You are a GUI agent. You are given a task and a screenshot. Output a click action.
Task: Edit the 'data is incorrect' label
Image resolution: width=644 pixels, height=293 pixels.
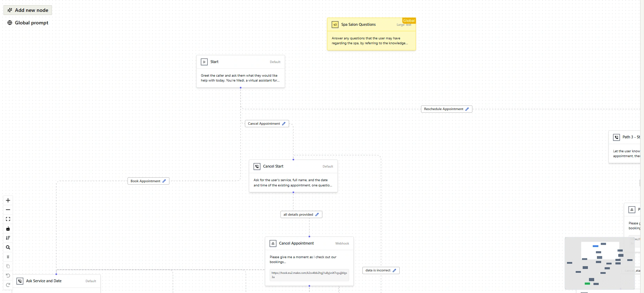(x=394, y=270)
